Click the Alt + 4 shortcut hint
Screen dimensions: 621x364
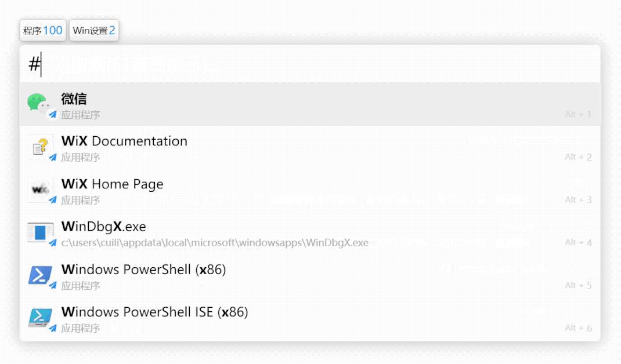tap(578, 243)
